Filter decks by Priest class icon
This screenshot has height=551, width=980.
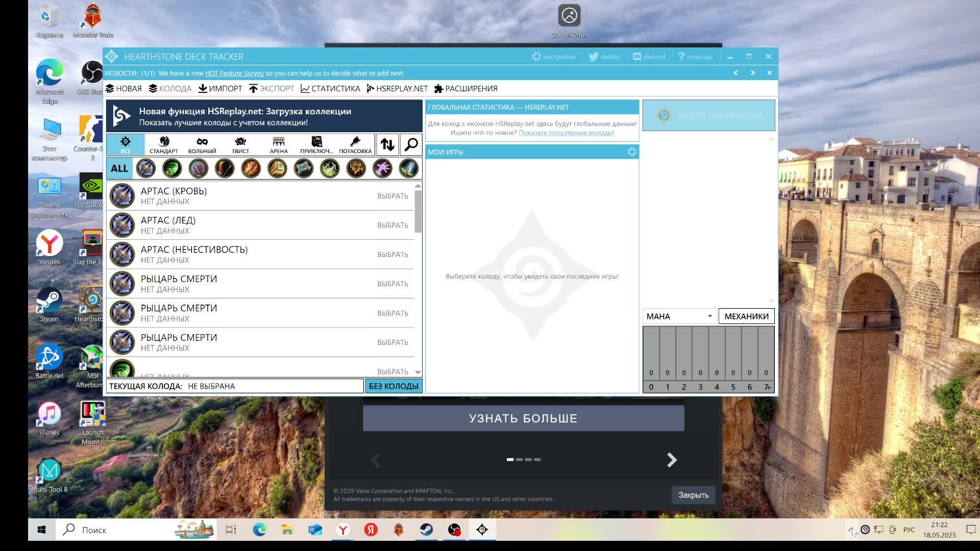304,168
